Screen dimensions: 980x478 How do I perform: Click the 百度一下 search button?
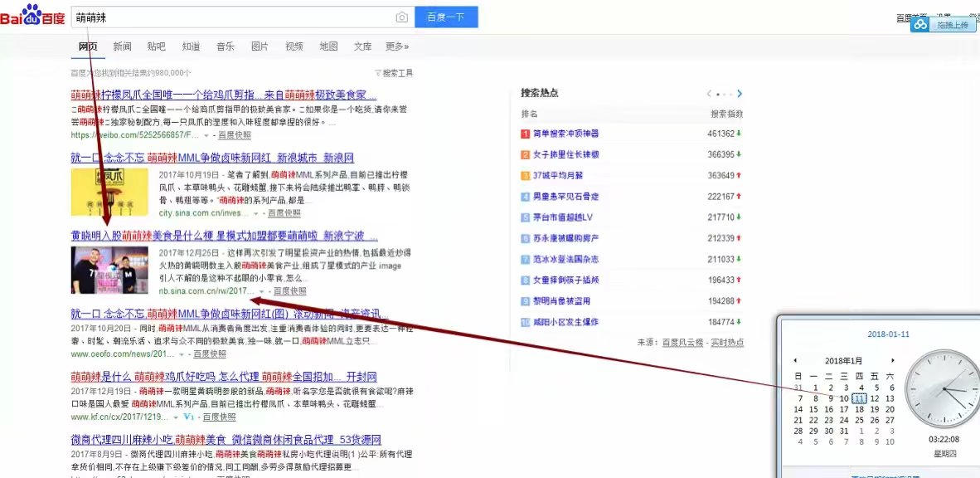tap(446, 17)
